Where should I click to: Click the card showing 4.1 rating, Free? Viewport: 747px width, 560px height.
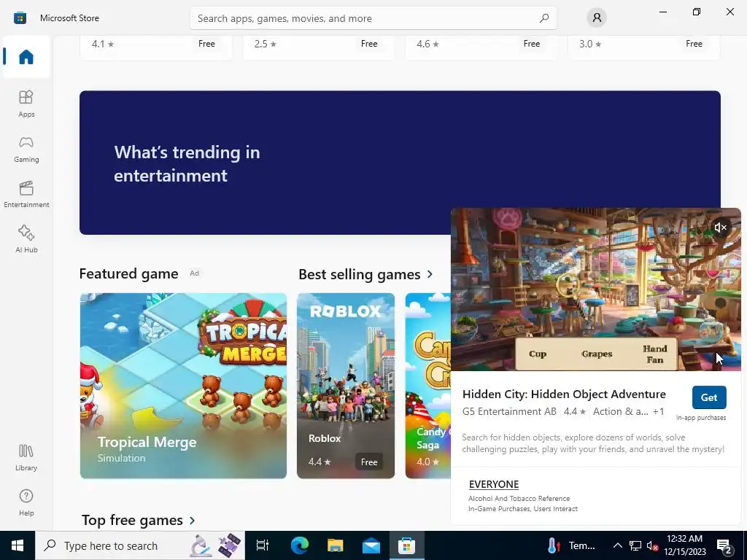click(x=156, y=47)
